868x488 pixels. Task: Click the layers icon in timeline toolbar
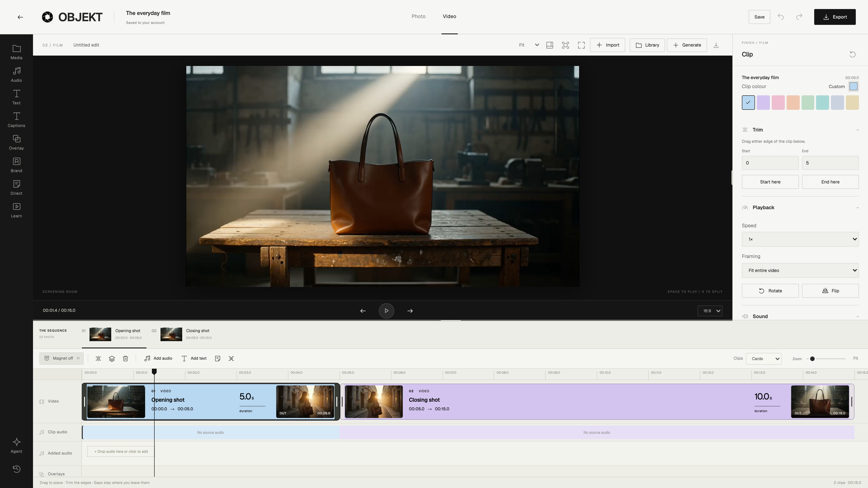(x=112, y=358)
